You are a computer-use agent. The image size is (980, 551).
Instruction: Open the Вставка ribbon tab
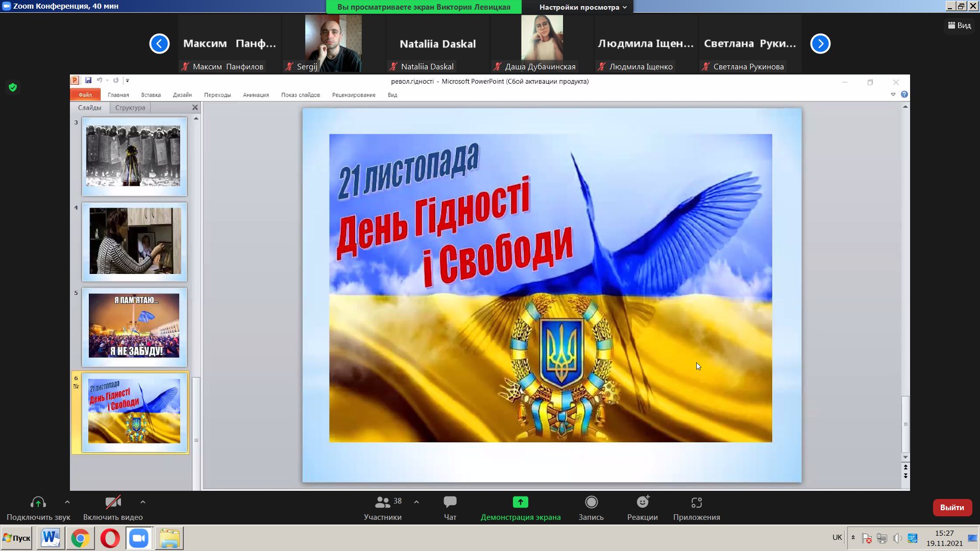click(x=151, y=95)
